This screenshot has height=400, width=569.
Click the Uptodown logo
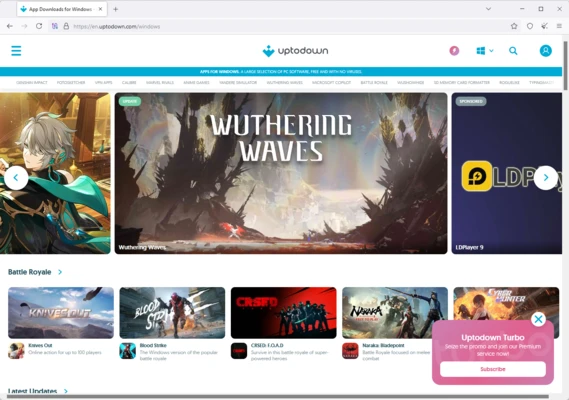295,51
